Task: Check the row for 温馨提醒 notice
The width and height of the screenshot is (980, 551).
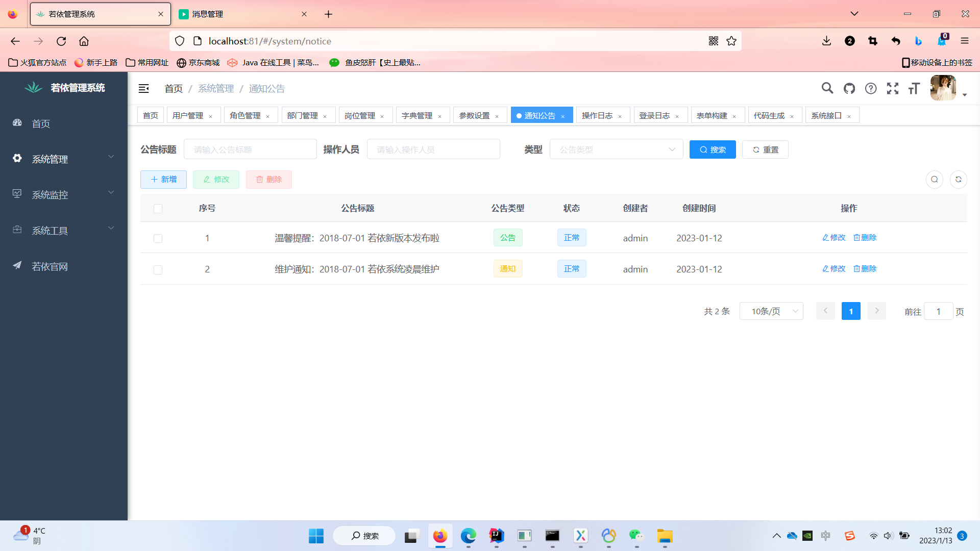Action: coord(158,238)
